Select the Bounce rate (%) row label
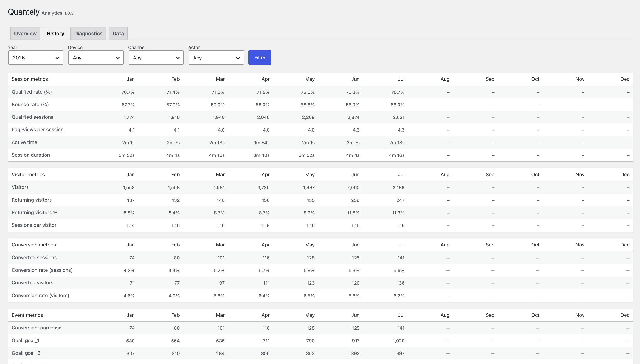Screen dimensions: 640x364 pos(30,105)
